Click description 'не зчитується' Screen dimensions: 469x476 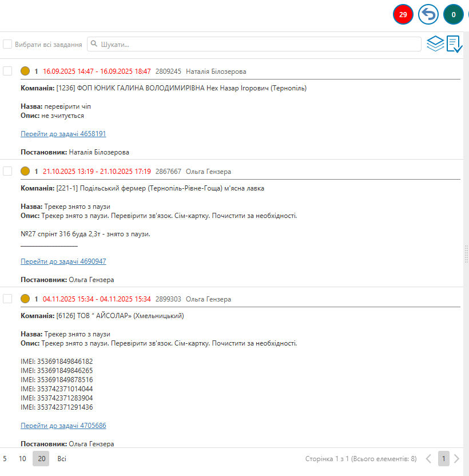(62, 116)
